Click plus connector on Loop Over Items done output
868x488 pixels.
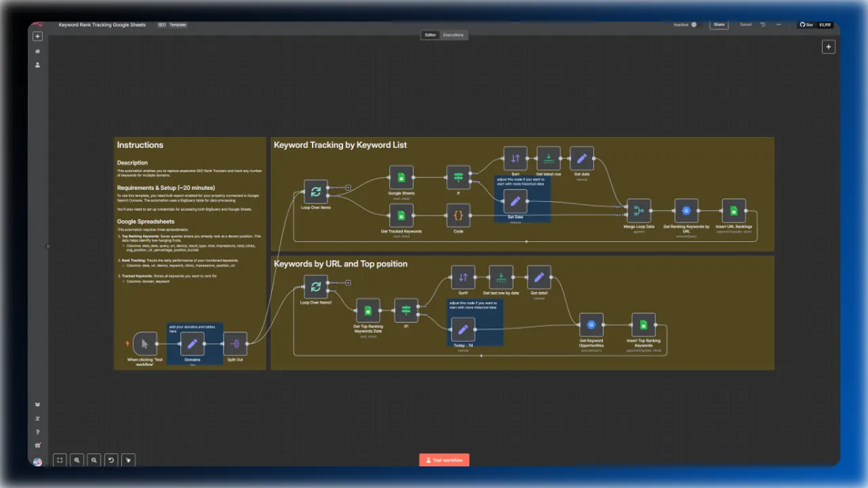point(349,187)
